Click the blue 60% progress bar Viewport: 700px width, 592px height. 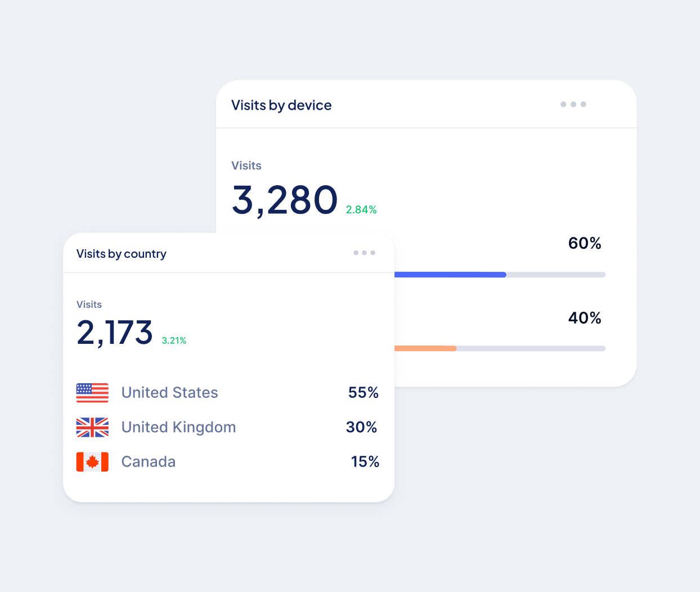tap(450, 275)
